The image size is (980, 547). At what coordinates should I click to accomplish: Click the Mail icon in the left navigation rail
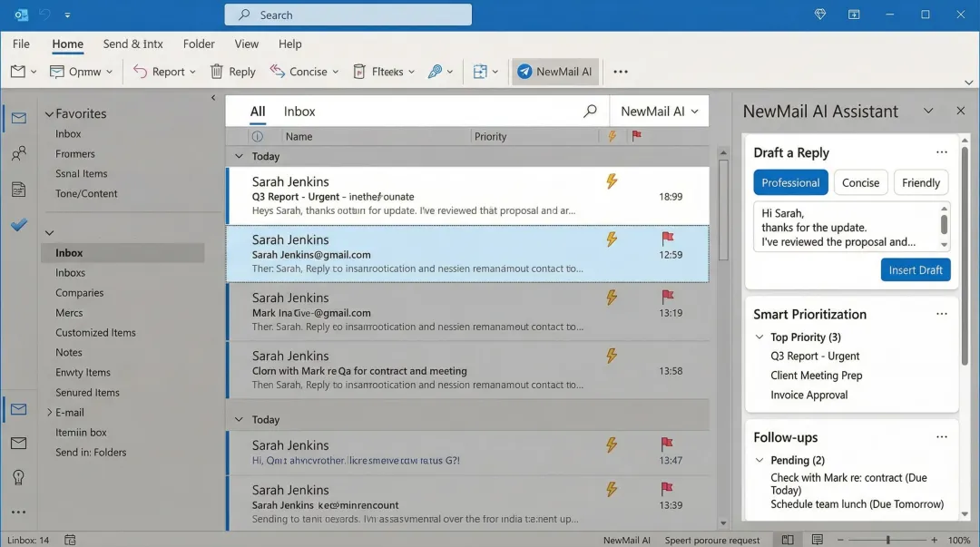pos(19,117)
